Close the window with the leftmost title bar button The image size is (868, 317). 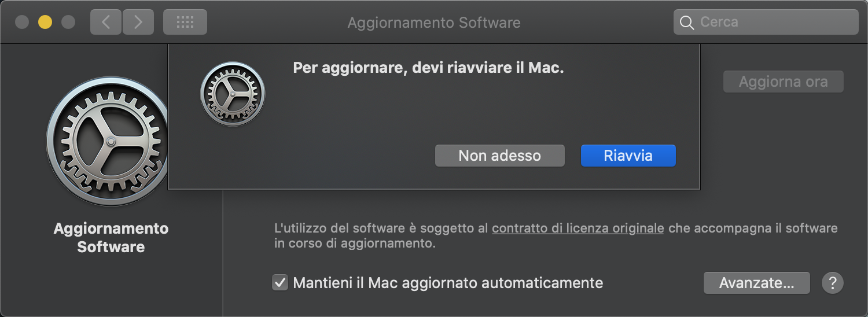click(x=22, y=23)
